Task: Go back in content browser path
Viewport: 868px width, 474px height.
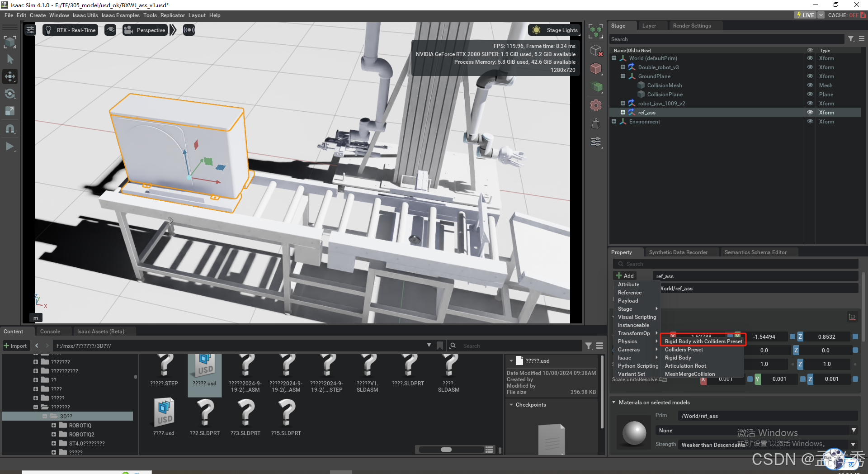Action: coord(37,346)
